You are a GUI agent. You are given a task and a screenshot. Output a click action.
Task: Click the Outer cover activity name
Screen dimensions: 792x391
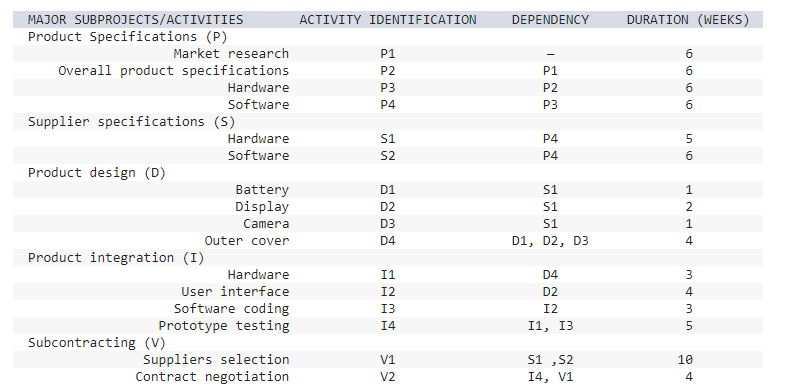(246, 240)
